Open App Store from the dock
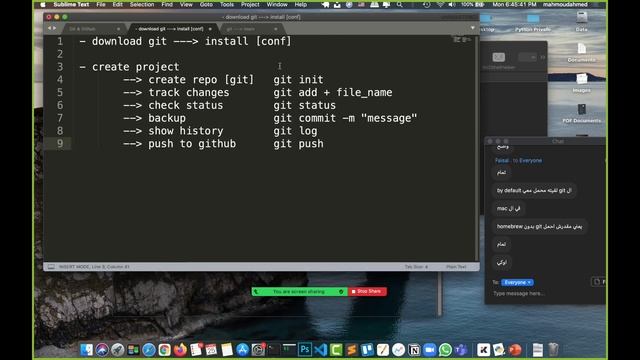This screenshot has width=640, height=360. point(242,350)
